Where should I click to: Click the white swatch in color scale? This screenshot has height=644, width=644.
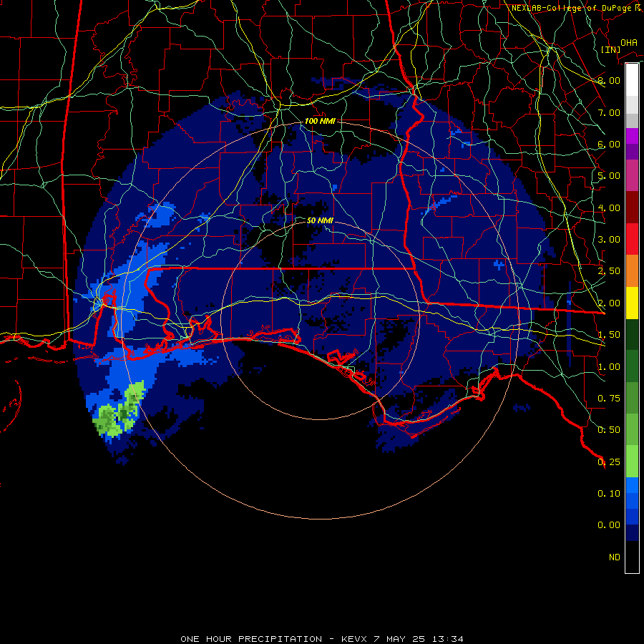[632, 79]
